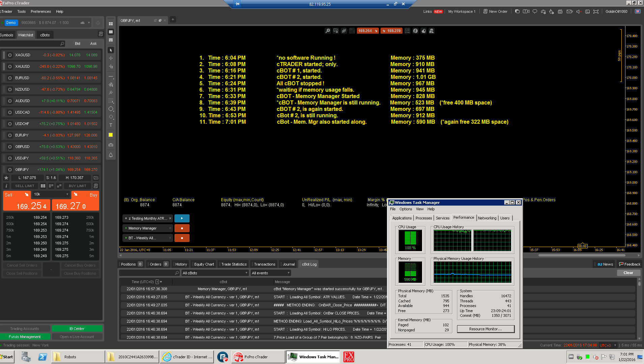Open GBPJPY symbol info icon
Screen dimensions: 644x364
tap(6, 186)
